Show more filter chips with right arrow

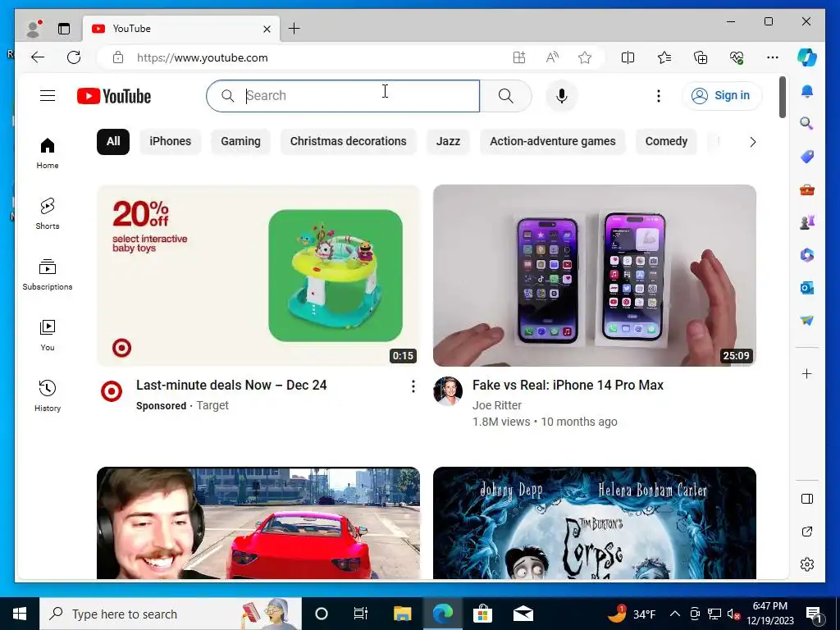[753, 142]
